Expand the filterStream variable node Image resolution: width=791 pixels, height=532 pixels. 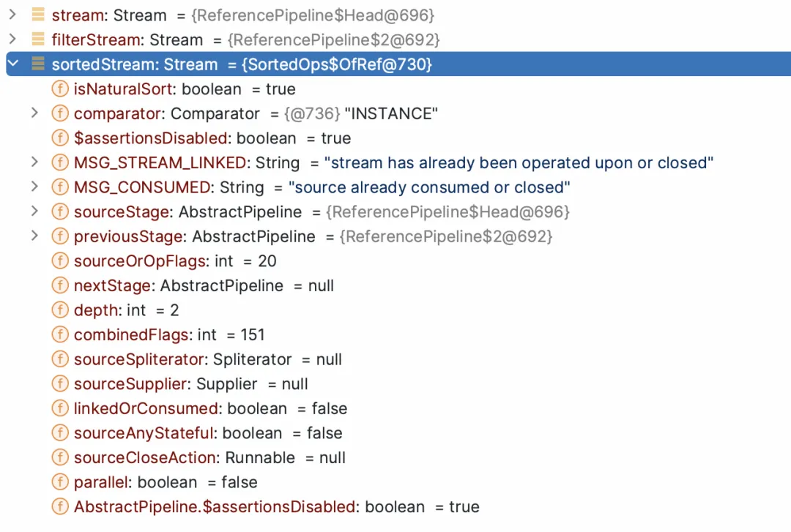(12, 40)
